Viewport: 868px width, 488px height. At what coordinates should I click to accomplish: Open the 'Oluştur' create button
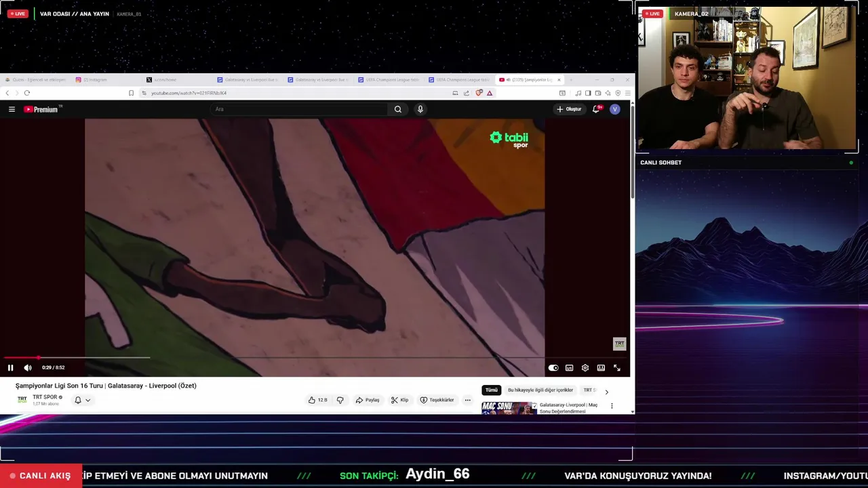point(569,109)
